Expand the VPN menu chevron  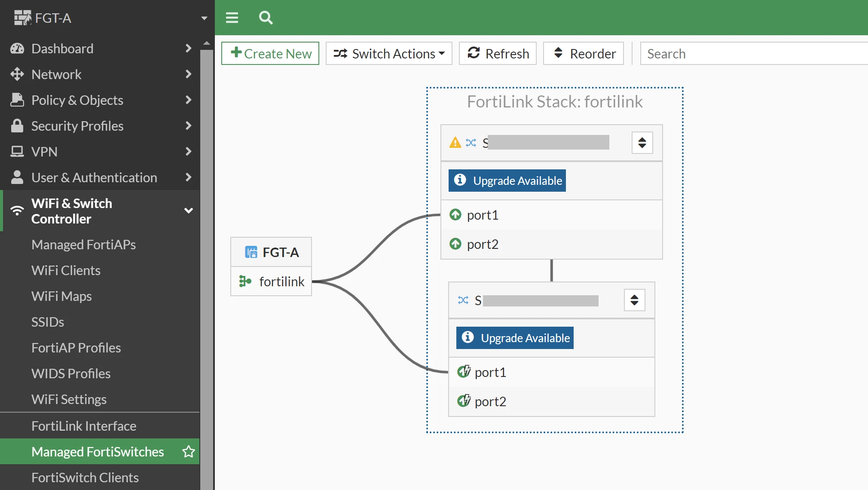188,151
